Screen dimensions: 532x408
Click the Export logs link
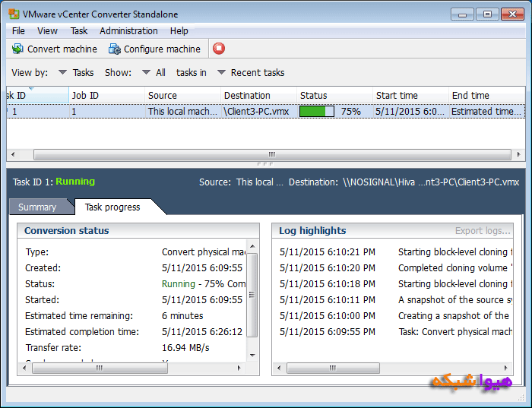(483, 231)
